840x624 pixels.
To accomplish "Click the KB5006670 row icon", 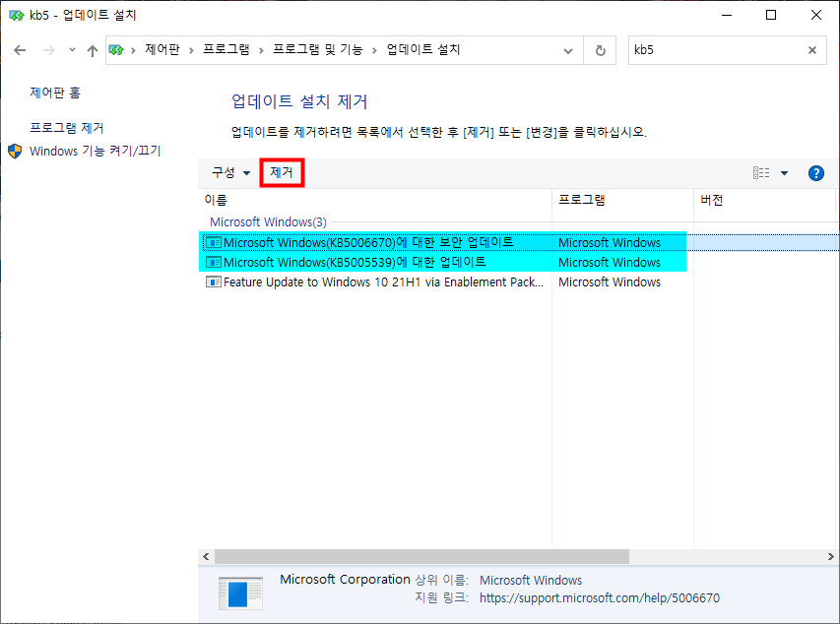I will (x=214, y=243).
